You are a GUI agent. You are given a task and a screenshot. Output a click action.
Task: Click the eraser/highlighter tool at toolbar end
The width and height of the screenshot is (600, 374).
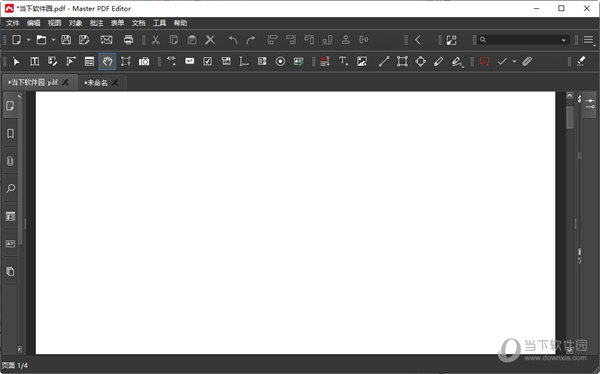click(581, 61)
